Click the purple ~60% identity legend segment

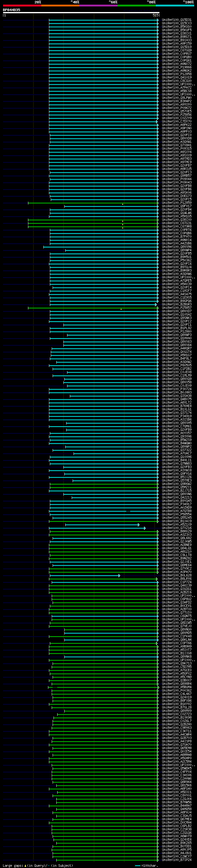(x=99, y=6)
